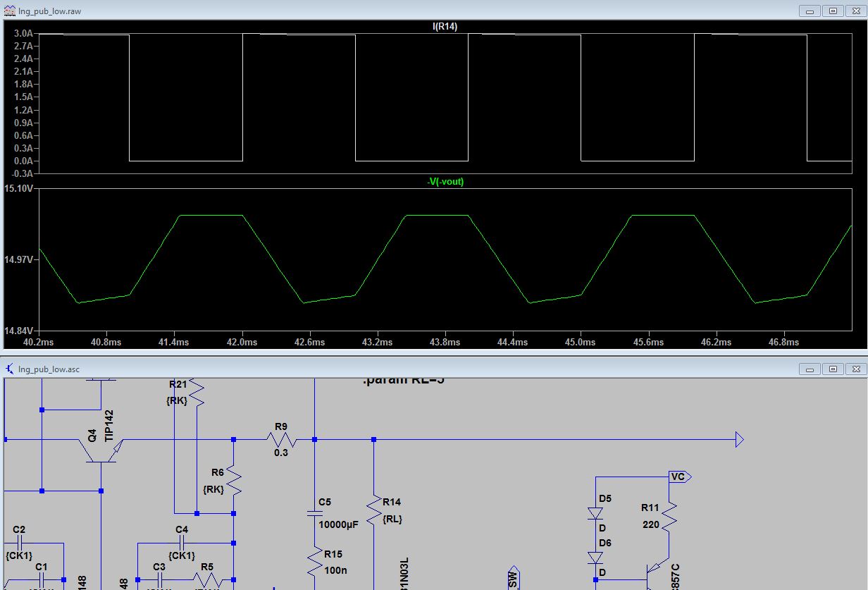Click the 46.8ms time axis label

click(784, 342)
